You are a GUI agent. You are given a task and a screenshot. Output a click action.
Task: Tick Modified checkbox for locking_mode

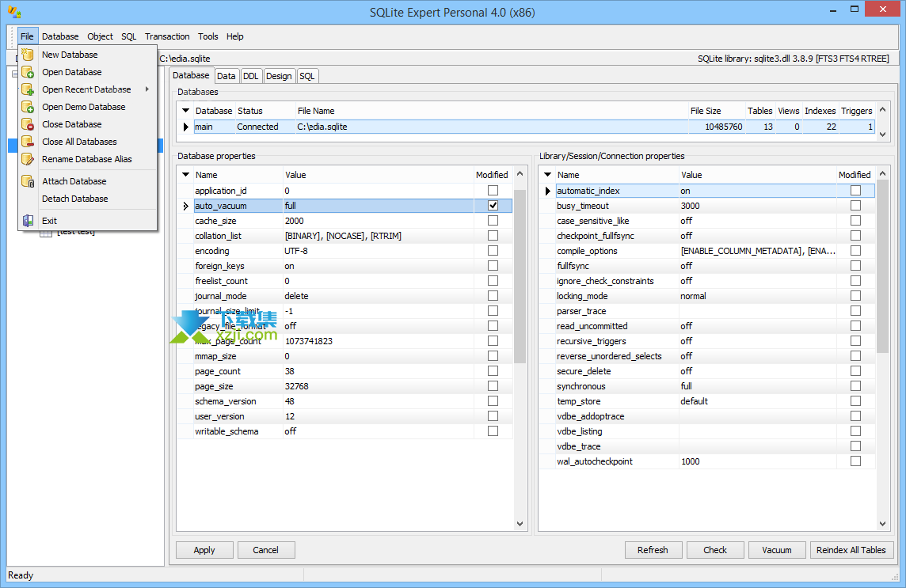856,296
